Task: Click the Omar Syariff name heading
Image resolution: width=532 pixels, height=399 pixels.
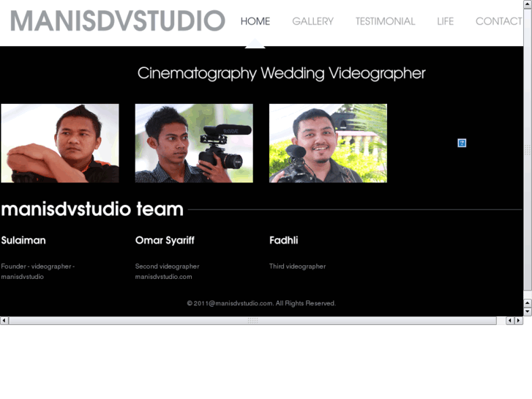Action: click(165, 240)
